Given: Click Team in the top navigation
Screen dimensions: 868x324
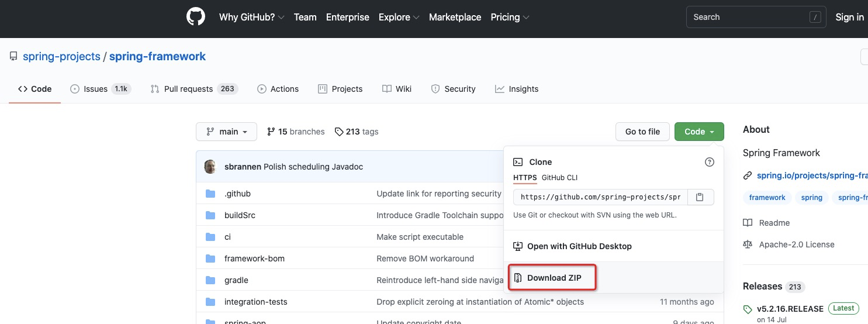Looking at the screenshot, I should coord(305,17).
